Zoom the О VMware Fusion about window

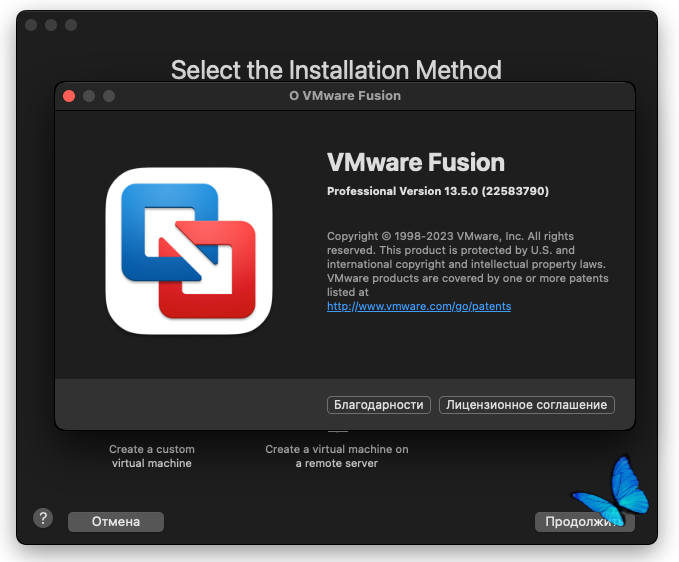[109, 96]
